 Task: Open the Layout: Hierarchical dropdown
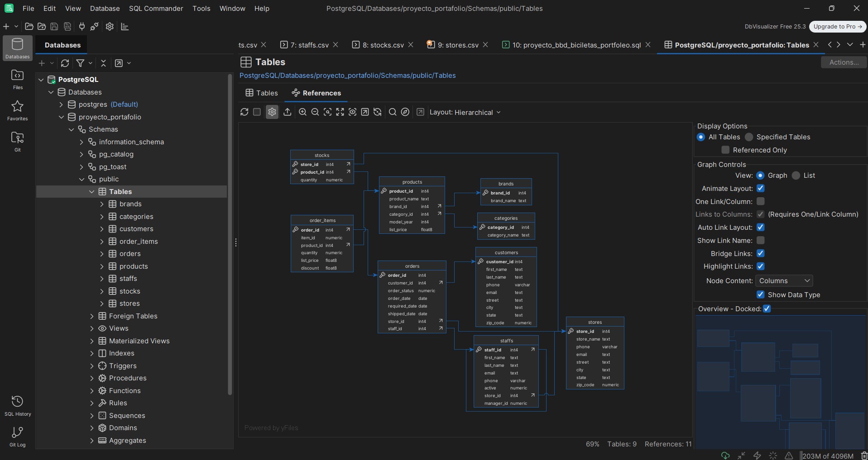pyautogui.click(x=465, y=113)
